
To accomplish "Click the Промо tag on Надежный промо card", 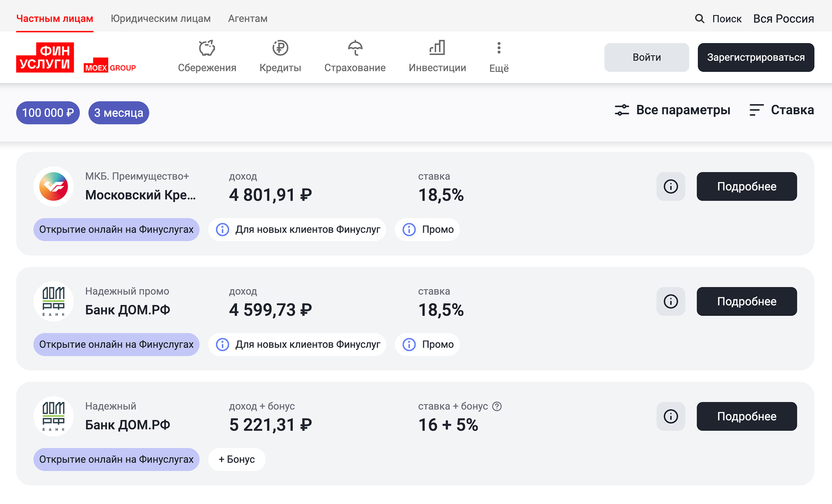I will (427, 344).
